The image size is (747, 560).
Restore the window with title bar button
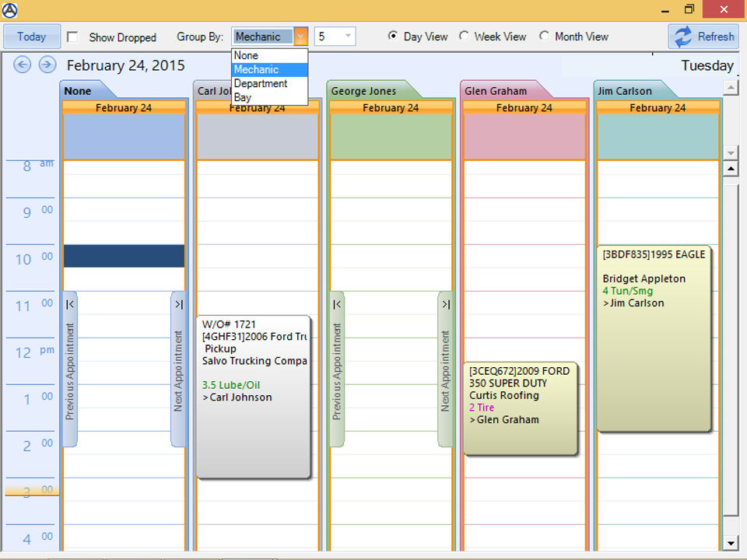[689, 9]
